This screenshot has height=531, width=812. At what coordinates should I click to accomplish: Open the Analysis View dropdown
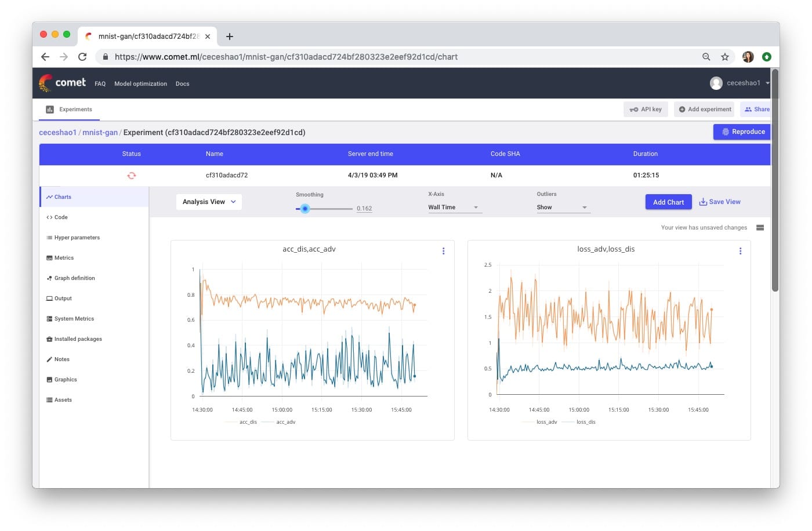pos(209,202)
